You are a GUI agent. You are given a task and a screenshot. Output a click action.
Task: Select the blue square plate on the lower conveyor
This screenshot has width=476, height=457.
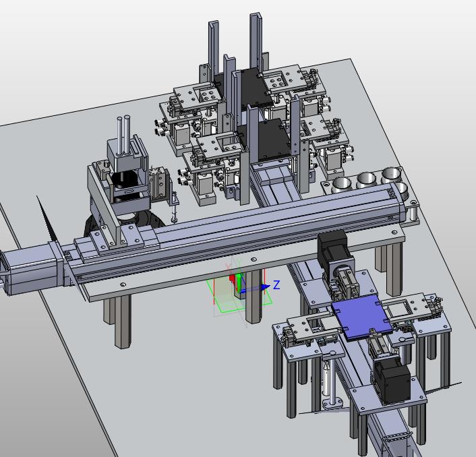click(363, 317)
